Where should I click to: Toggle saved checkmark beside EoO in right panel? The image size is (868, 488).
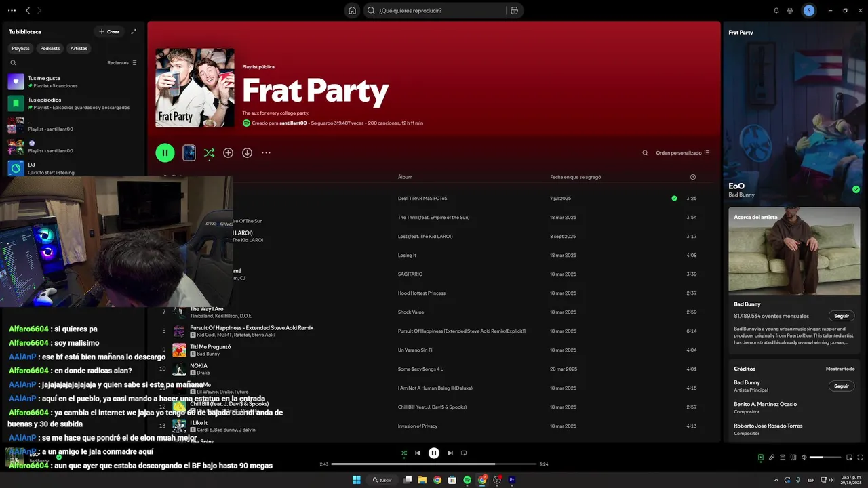tap(856, 190)
